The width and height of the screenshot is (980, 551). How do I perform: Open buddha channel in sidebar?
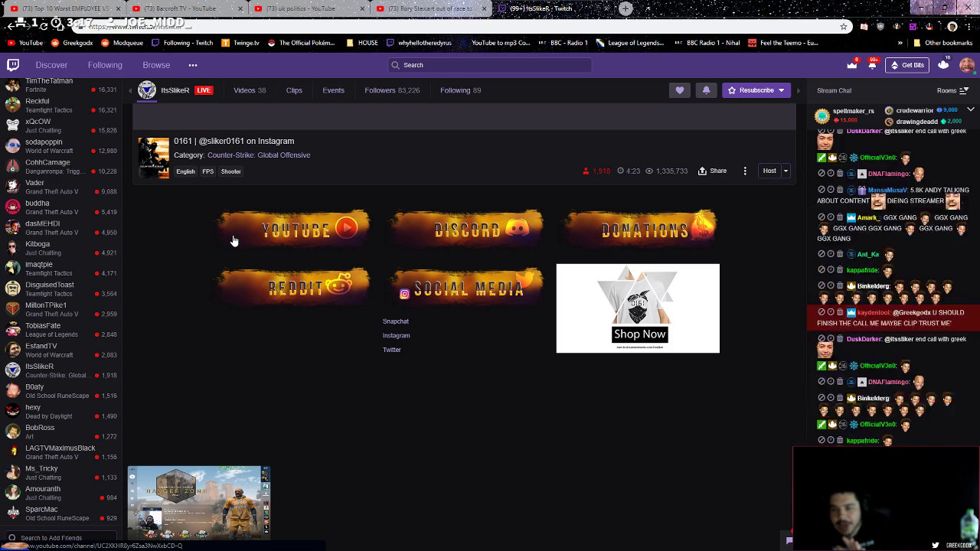60,207
